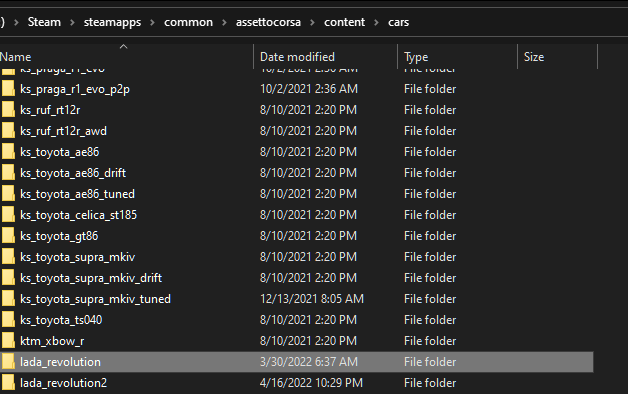Click cars breadcrumb in the address bar
Viewport: 628px width, 394px height.
(399, 22)
